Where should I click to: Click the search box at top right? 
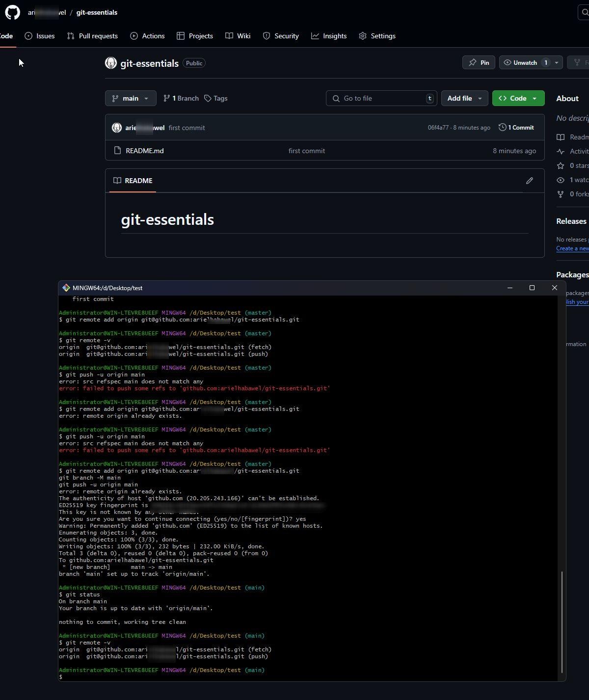pos(584,12)
